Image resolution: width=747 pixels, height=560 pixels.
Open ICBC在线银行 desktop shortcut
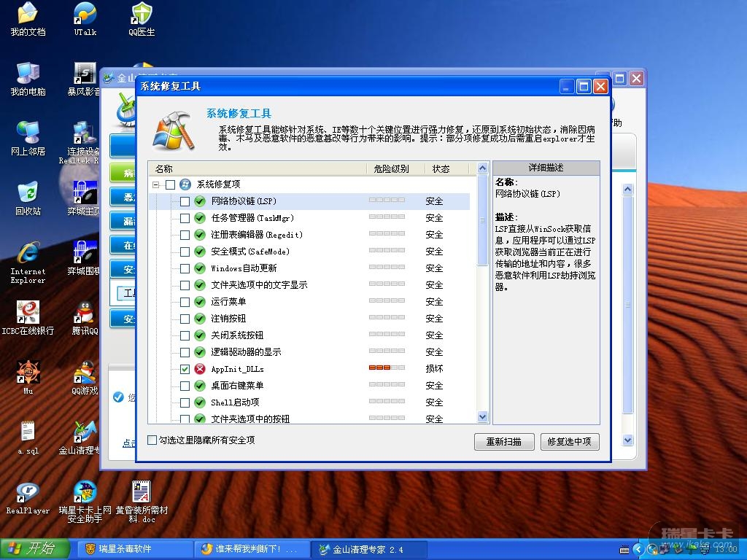pos(28,318)
